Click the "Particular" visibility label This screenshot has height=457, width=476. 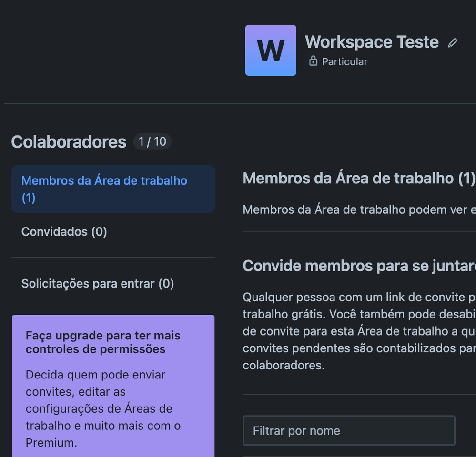click(x=343, y=61)
